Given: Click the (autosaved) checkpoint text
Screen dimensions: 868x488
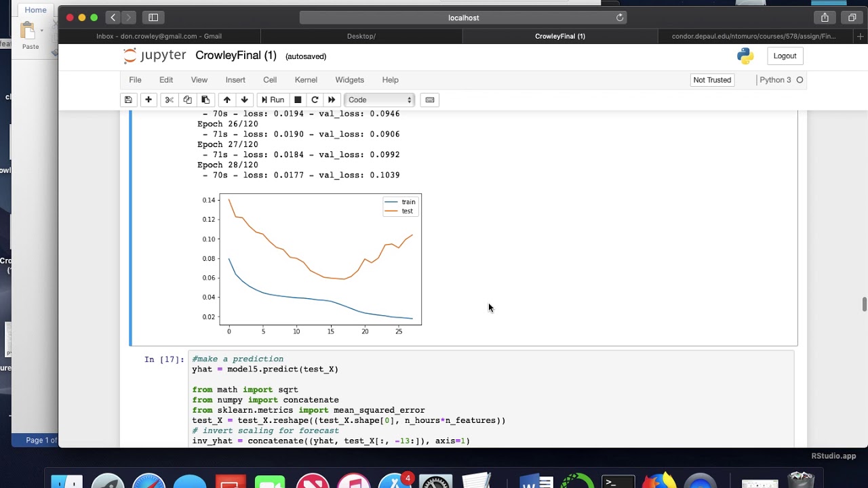Looking at the screenshot, I should 306,56.
